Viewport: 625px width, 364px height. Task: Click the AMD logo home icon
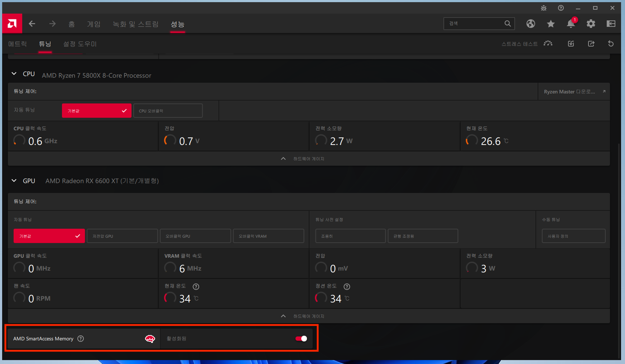12,24
